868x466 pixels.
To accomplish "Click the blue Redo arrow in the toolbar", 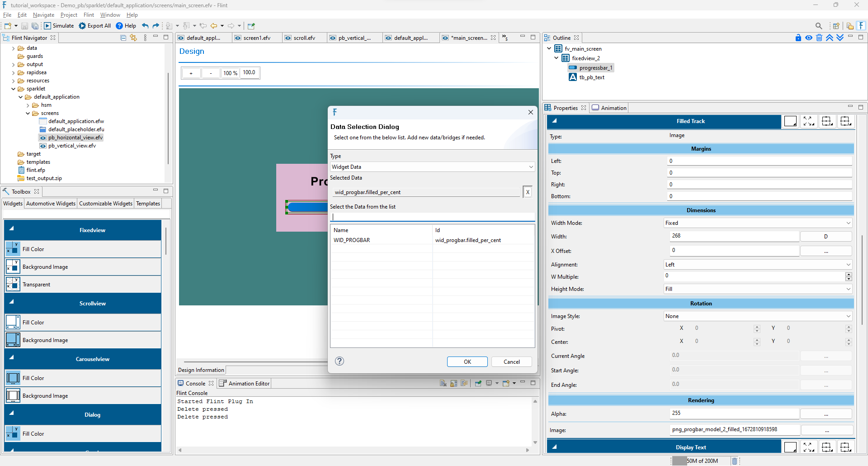I will tap(156, 26).
